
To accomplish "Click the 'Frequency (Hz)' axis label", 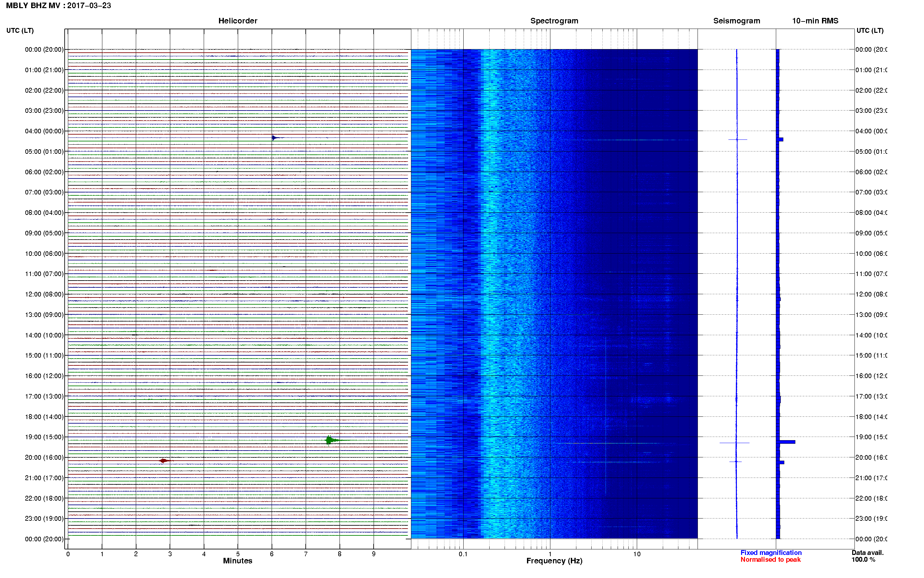I will pos(554,561).
